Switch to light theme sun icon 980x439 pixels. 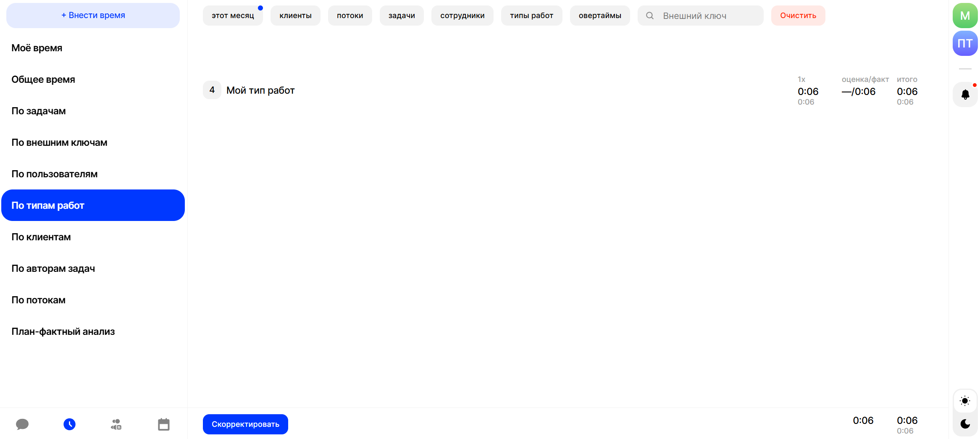[965, 401]
